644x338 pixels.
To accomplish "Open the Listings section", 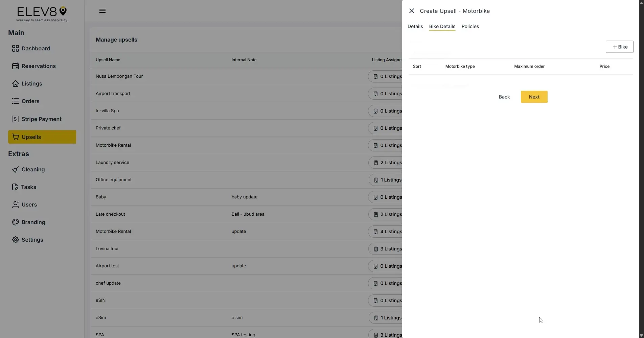I will 31,83.
